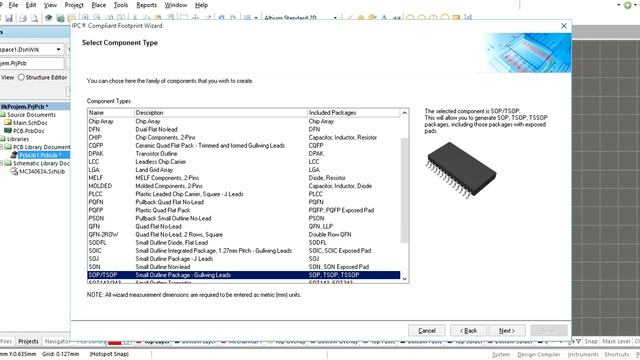Image resolution: width=640 pixels, height=360 pixels.
Task: Select the LGA Land Grid Array row
Action: point(244,170)
